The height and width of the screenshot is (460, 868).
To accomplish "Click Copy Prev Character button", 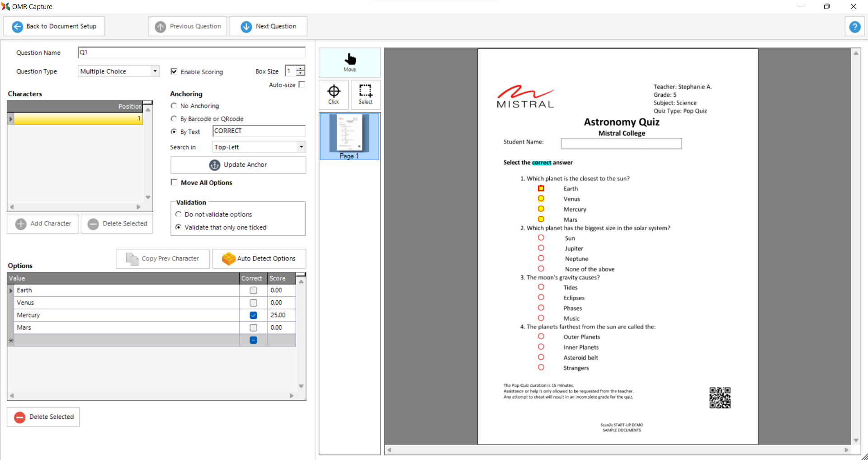I will [163, 259].
